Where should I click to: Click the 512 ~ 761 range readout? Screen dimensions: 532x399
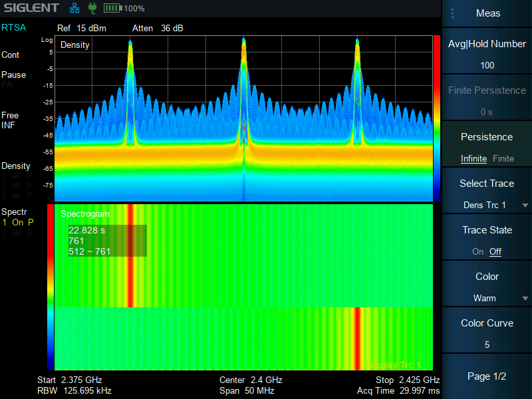click(90, 251)
